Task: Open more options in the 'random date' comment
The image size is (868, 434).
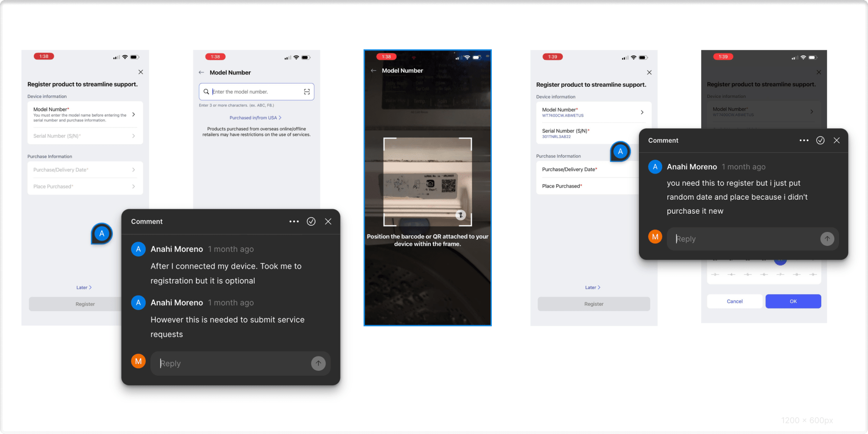Action: click(x=804, y=141)
